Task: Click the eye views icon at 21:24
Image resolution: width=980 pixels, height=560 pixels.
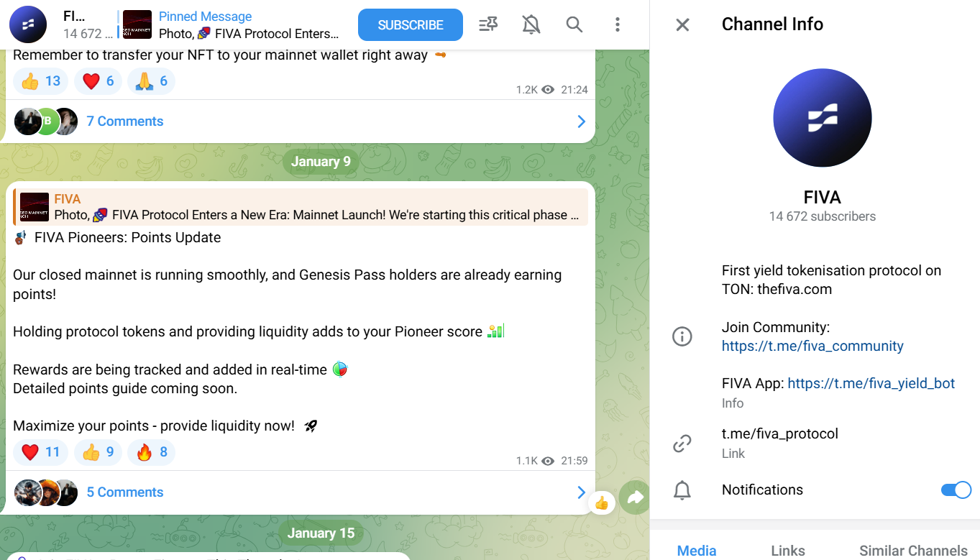Action: pos(549,90)
